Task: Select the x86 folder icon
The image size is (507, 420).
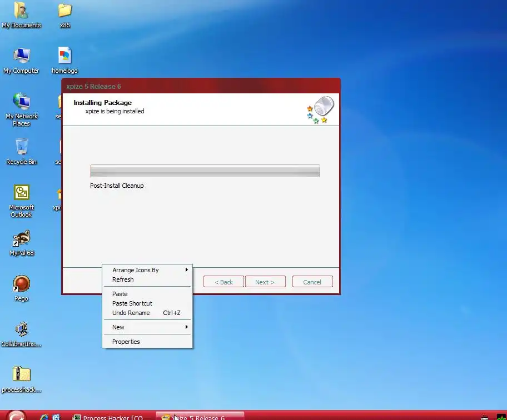Action: click(x=64, y=15)
